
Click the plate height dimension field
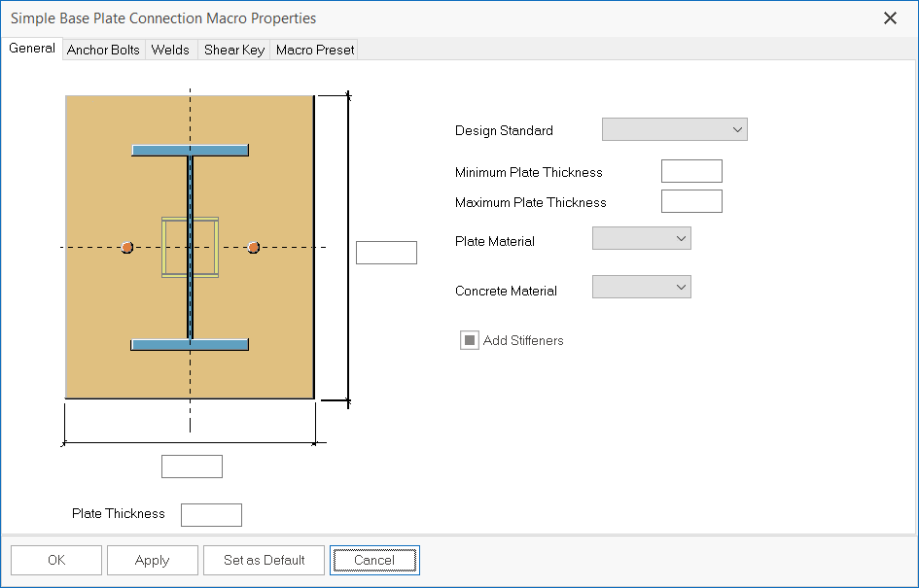tap(386, 253)
